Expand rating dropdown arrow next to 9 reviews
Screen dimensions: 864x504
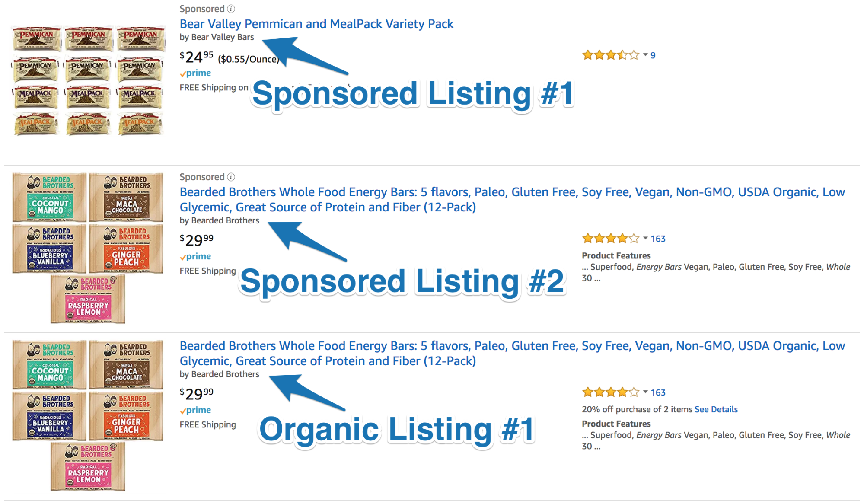645,55
